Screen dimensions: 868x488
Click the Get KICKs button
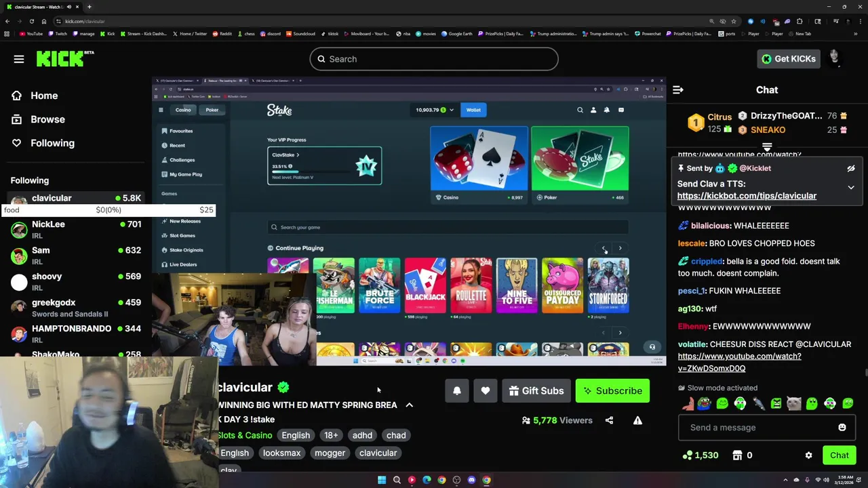[788, 59]
